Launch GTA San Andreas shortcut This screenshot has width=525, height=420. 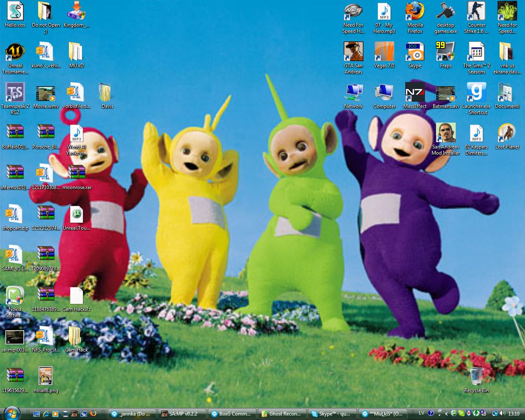tap(353, 58)
